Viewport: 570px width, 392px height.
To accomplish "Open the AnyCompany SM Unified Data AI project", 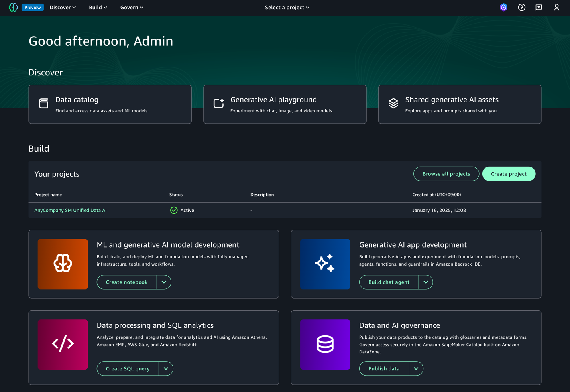I will point(71,210).
